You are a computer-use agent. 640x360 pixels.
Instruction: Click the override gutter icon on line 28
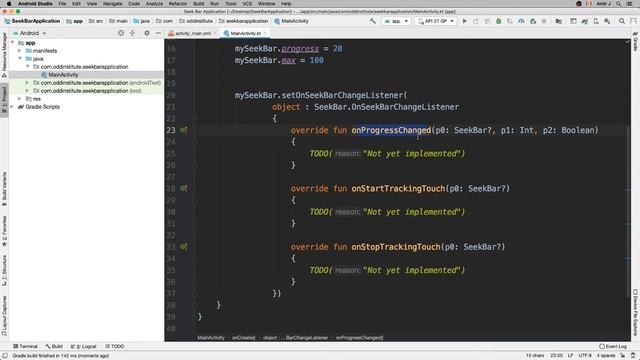coord(184,189)
